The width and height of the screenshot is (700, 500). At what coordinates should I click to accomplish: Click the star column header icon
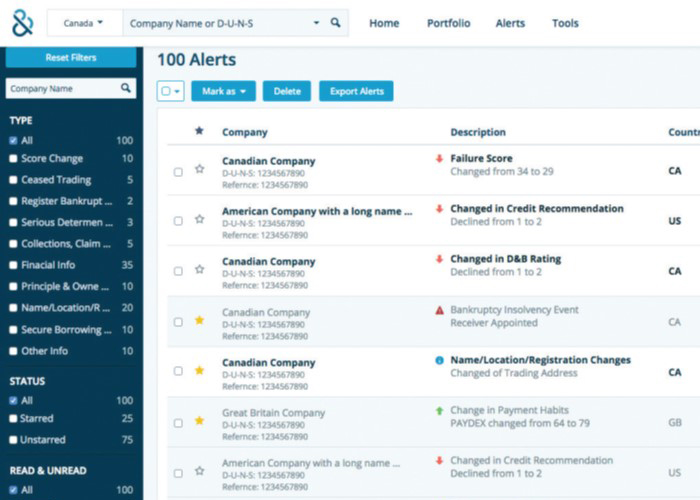point(199,131)
